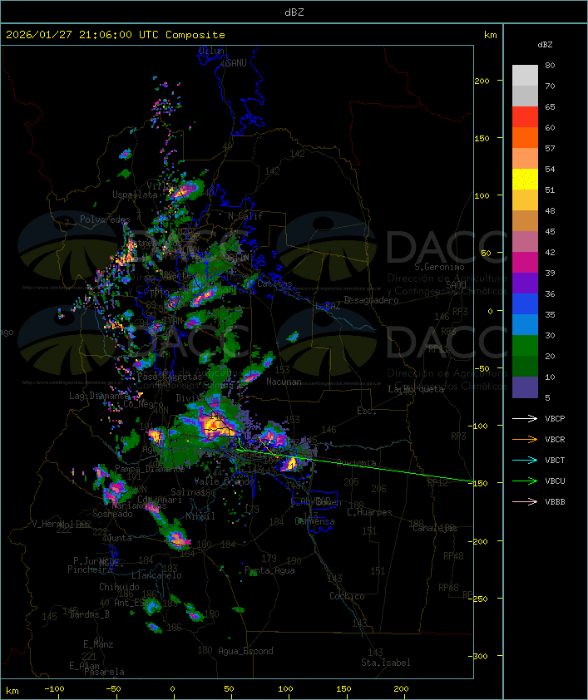Select the Nacunan location label

(284, 381)
